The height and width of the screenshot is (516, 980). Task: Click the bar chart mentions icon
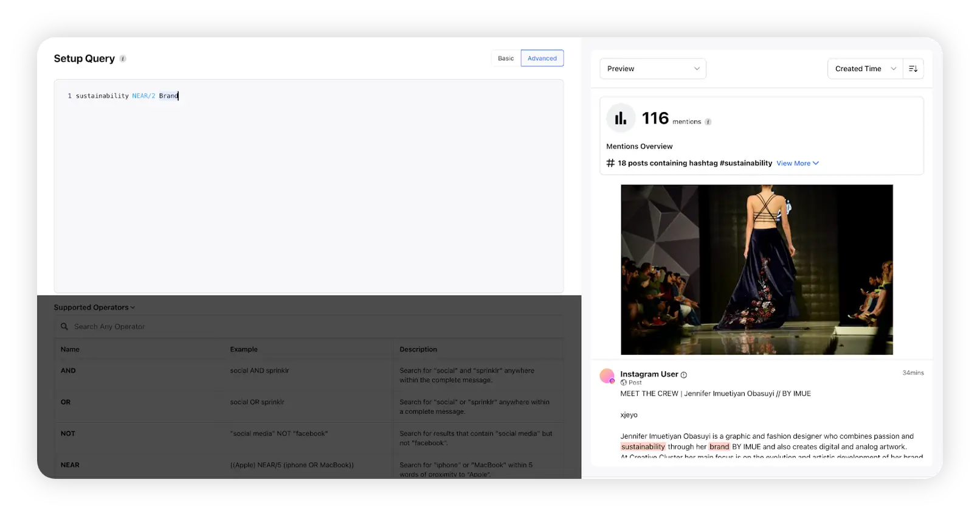(x=621, y=118)
